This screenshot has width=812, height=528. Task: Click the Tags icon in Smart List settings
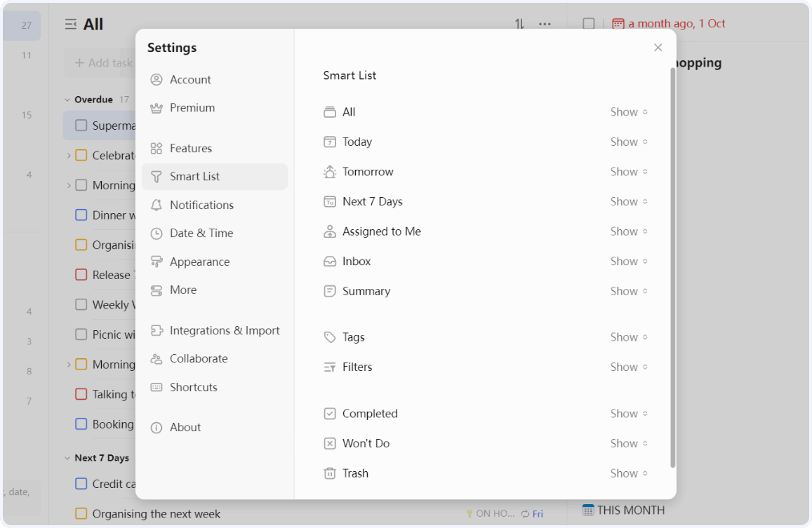(x=330, y=337)
